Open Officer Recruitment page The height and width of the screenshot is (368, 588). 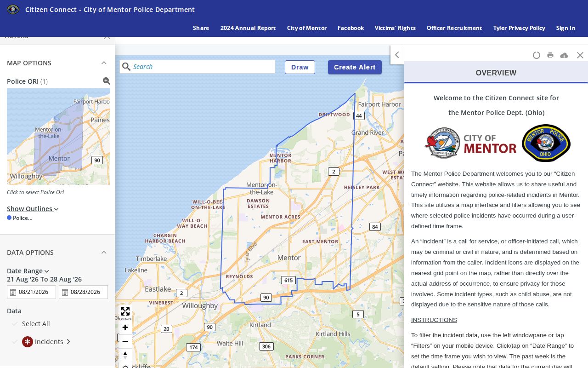pyautogui.click(x=454, y=28)
